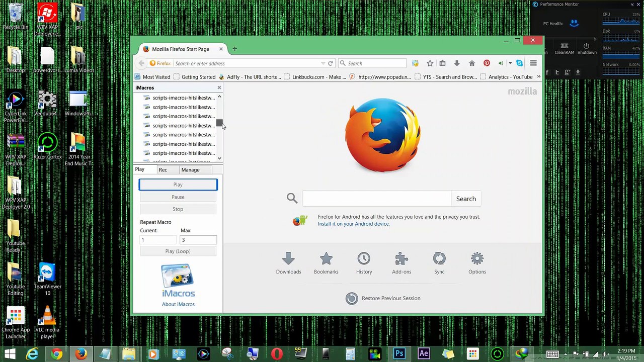
Task: Open Analytics - YouTube bookmark
Action: (507, 77)
